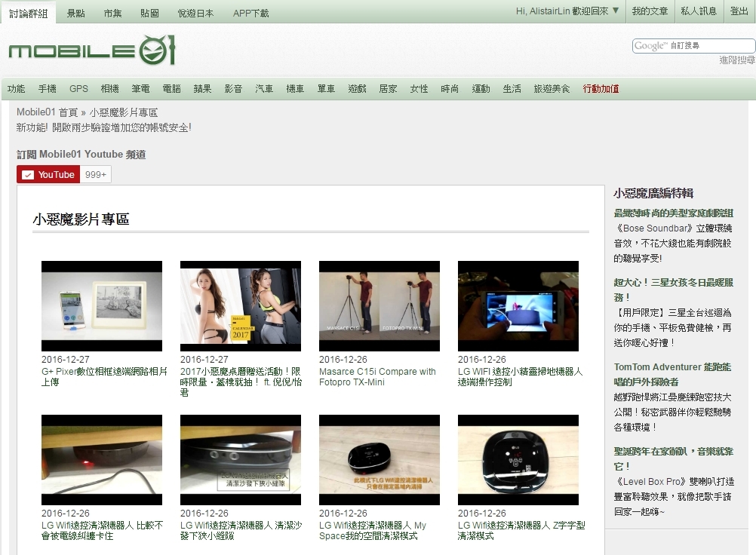Screen dimensions: 756x555
Task: Open the Masarce C15i tripod comparison thumbnail
Action: pos(380,306)
